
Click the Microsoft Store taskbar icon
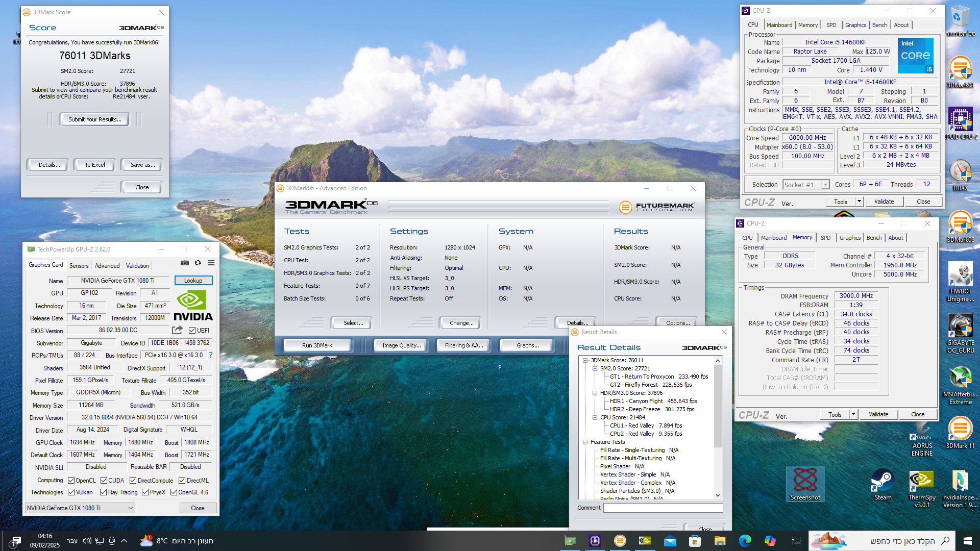(x=695, y=541)
